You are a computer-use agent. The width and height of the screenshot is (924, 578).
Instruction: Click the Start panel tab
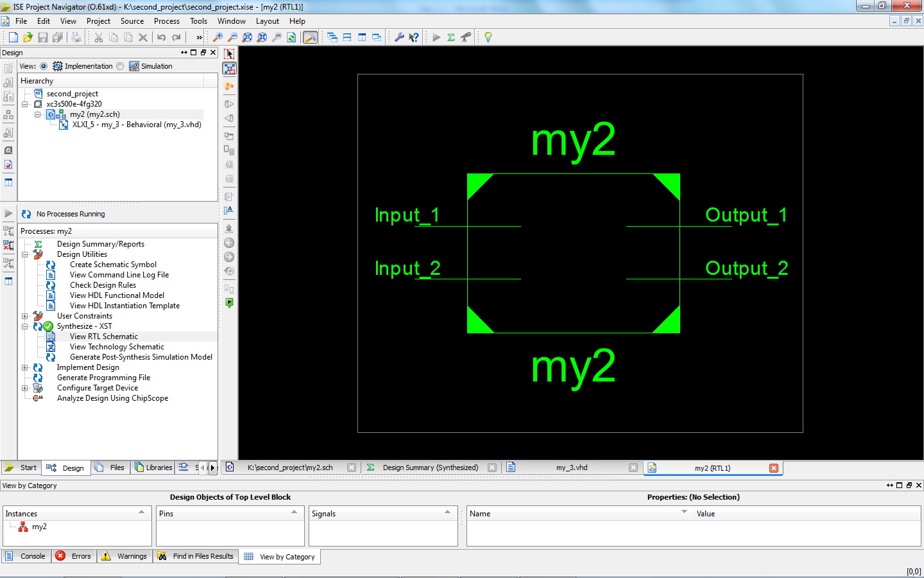(22, 468)
